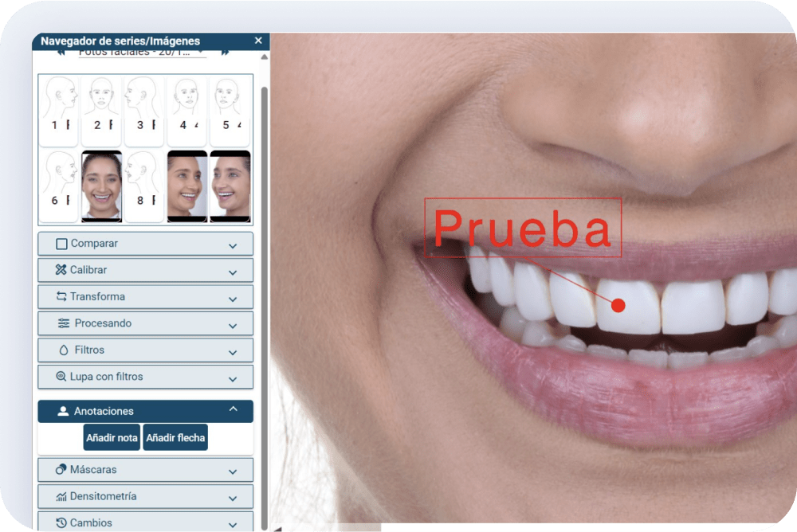Expand the Filtros section chevron

233,352
